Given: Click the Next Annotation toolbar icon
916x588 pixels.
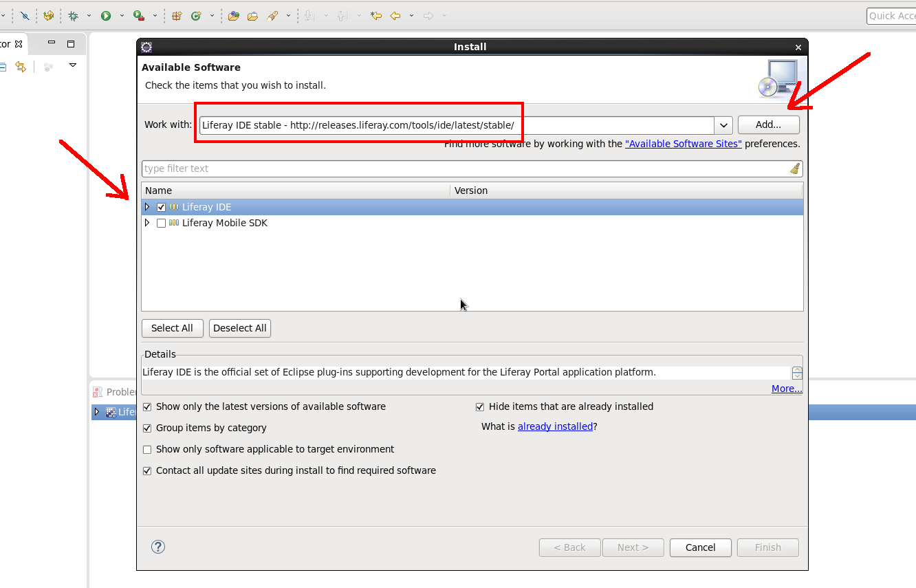Looking at the screenshot, I should click(x=310, y=15).
